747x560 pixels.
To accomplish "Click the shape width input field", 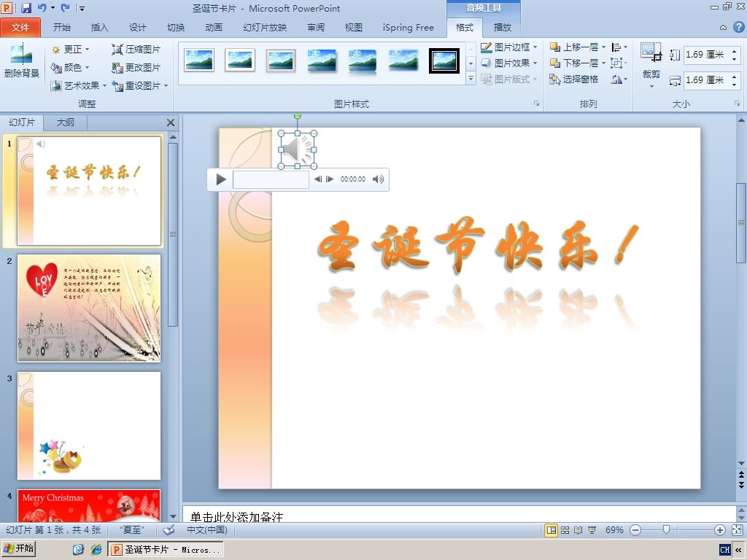I will (706, 79).
